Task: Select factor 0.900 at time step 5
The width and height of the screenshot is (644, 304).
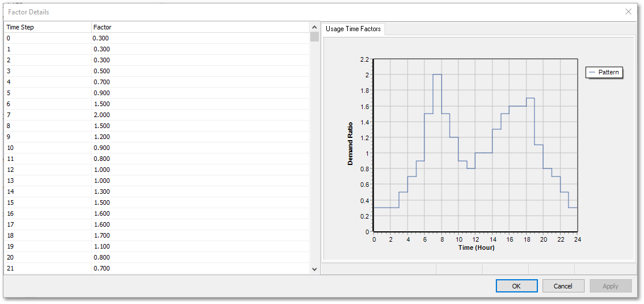Action: [200, 93]
